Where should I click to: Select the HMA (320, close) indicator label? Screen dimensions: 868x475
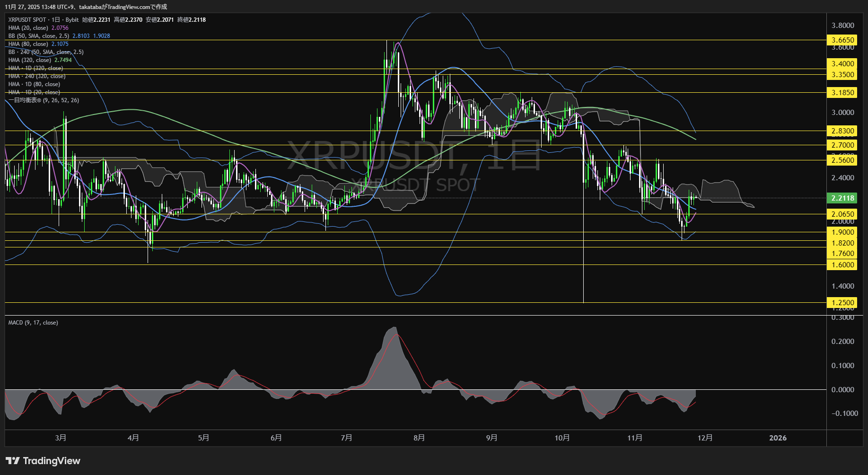[x=31, y=60]
